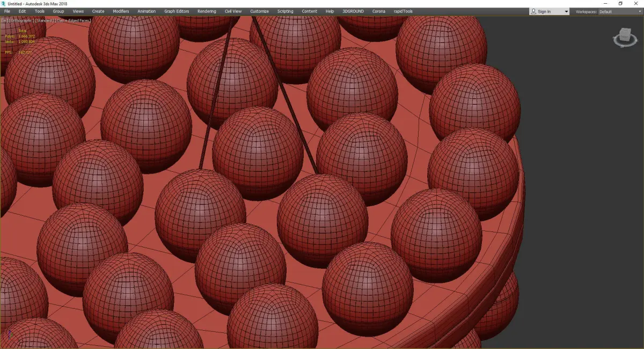
Task: Open the Views menu
Action: coord(78,11)
